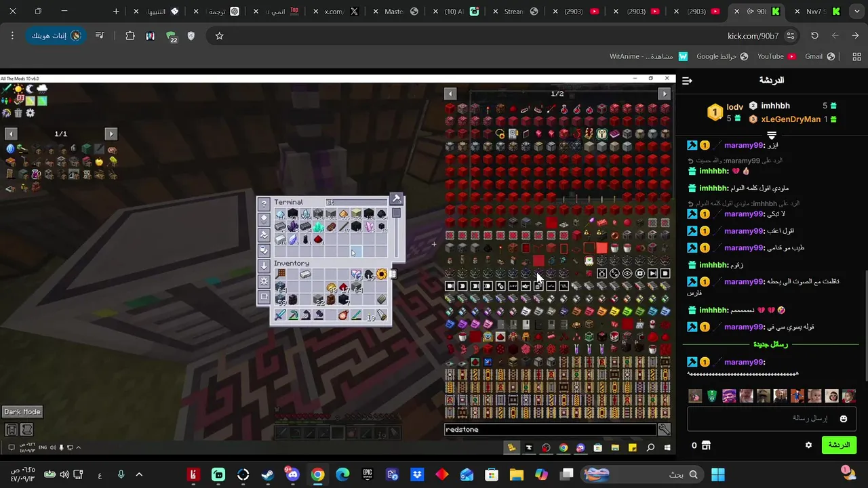Click the crafting hammer button atop Terminal
The image size is (868, 488).
tap(397, 199)
